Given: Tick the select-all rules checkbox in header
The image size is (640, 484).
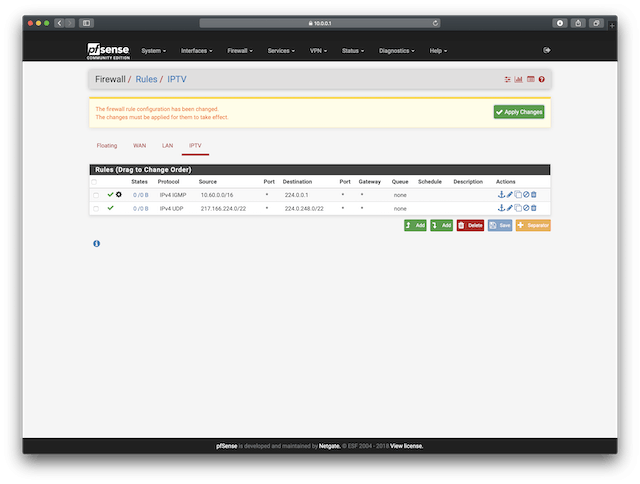Looking at the screenshot, I should (x=94, y=182).
